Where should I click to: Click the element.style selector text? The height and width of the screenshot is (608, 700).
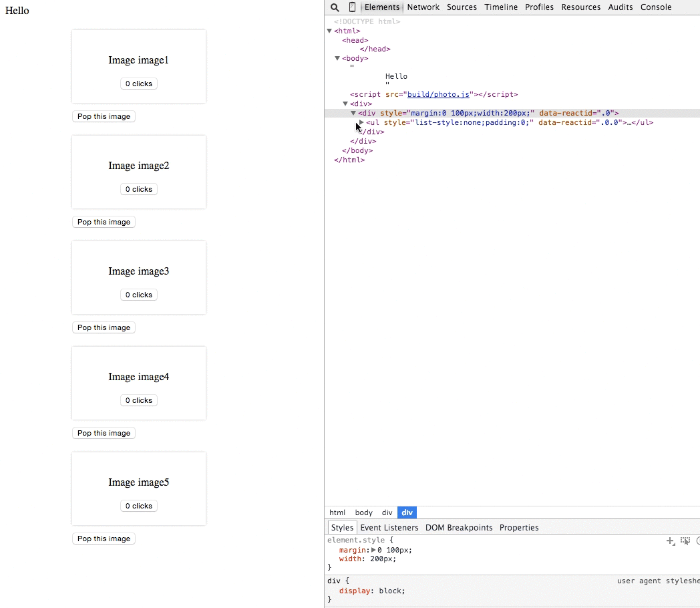(x=356, y=540)
